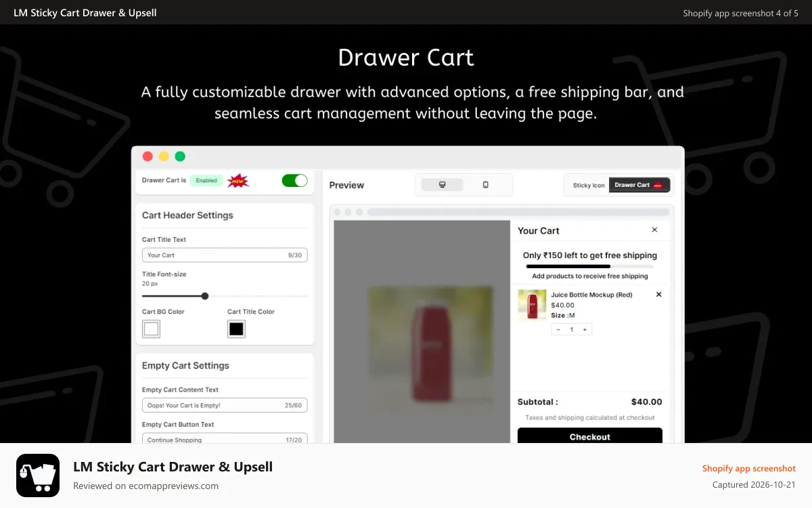The height and width of the screenshot is (508, 812).
Task: Click the Cart Header Settings heading
Action: click(x=187, y=215)
